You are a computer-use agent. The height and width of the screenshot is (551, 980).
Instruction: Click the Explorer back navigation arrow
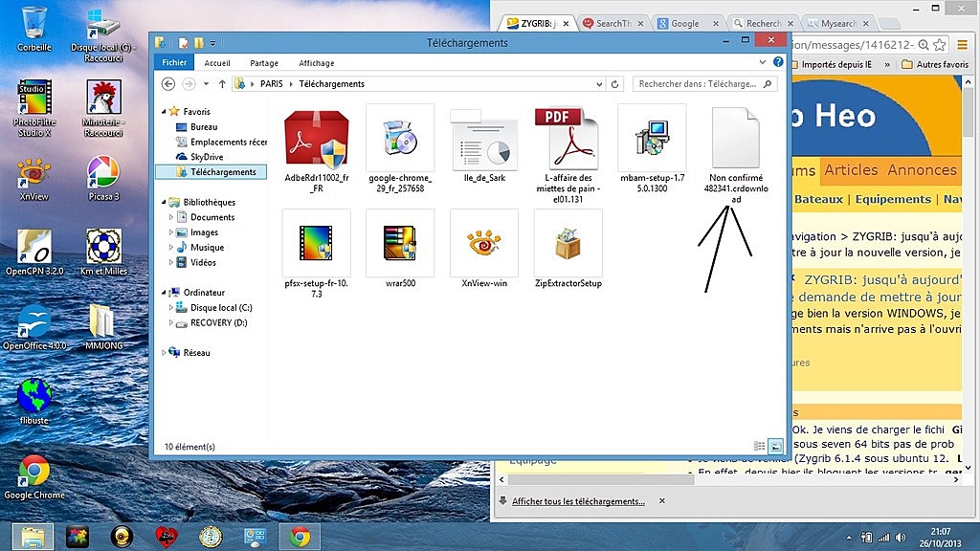tap(168, 84)
